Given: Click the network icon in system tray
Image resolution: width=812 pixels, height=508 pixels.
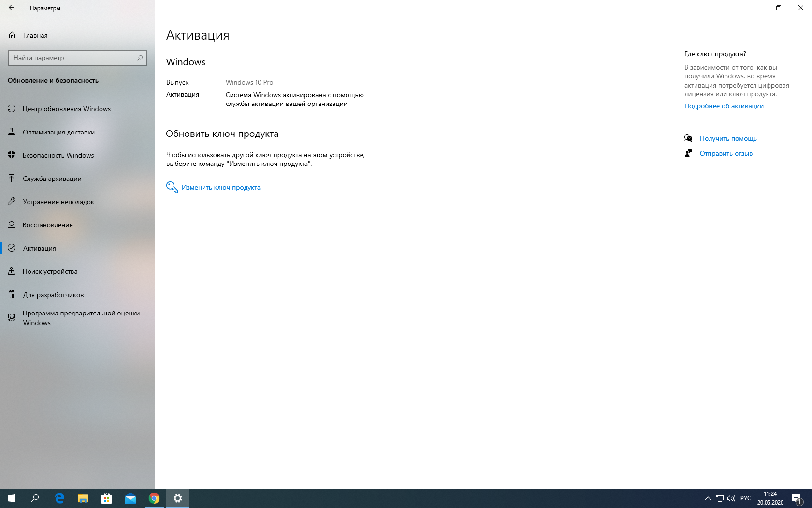Looking at the screenshot, I should [720, 498].
